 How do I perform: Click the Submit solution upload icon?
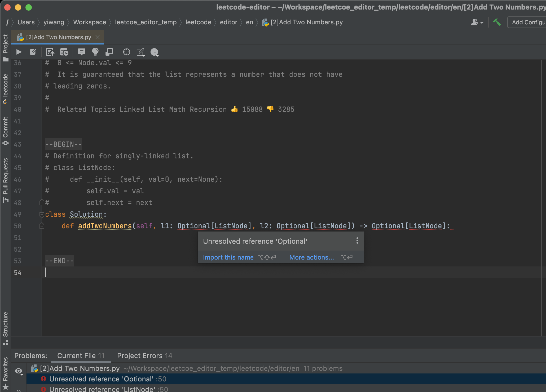point(50,52)
